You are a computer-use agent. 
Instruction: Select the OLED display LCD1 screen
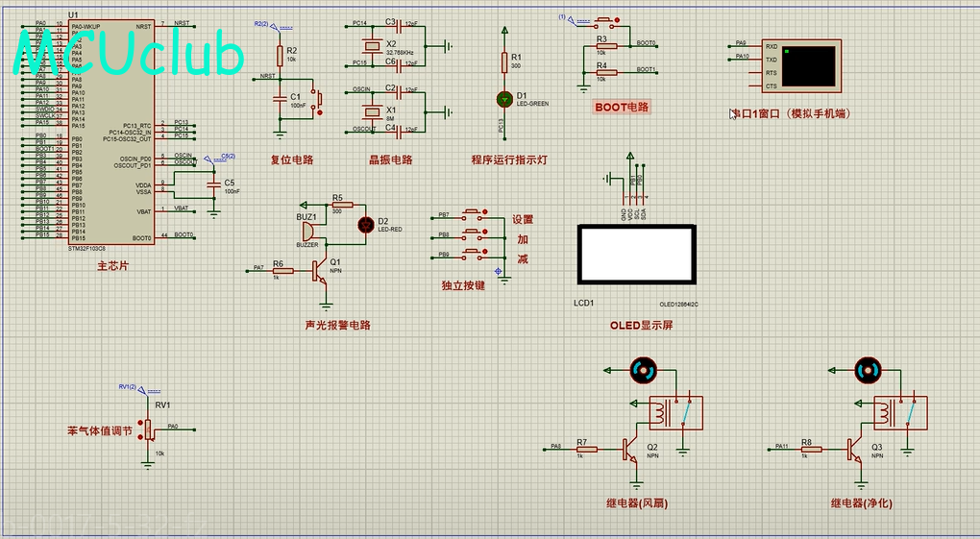[x=636, y=254]
